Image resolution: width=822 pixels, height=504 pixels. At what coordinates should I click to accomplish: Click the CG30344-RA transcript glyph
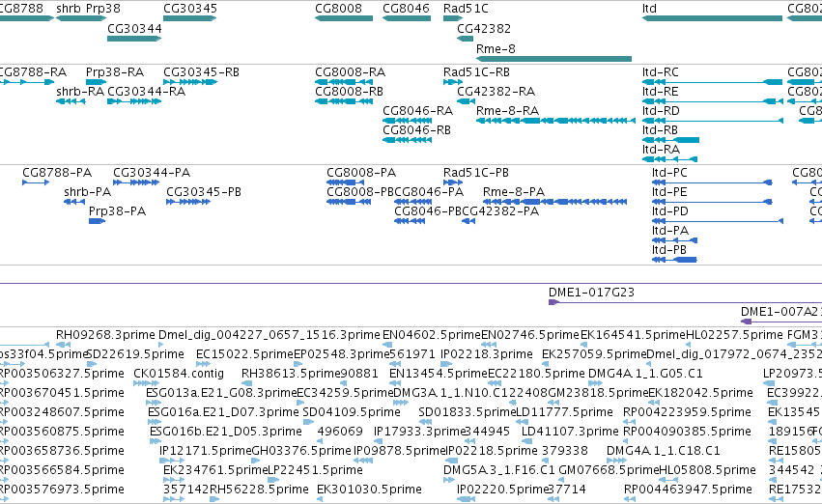pyautogui.click(x=134, y=101)
